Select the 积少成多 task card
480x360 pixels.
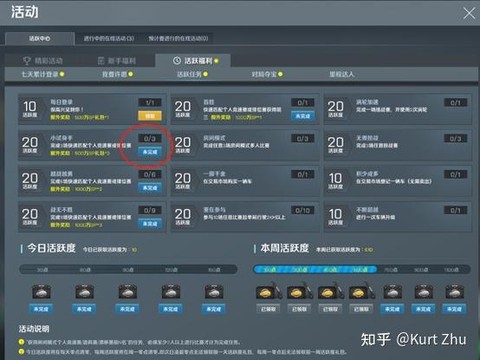pyautogui.click(x=398, y=181)
